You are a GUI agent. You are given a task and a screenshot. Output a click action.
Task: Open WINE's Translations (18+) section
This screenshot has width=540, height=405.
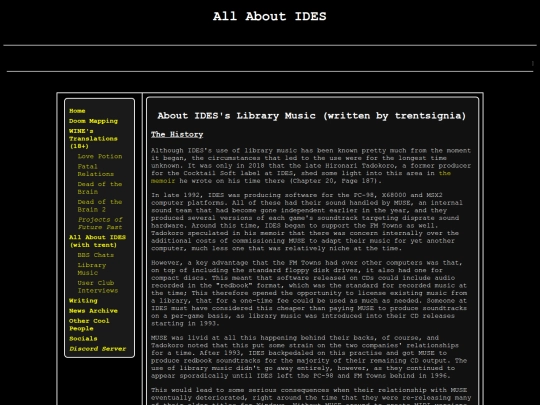pyautogui.click(x=93, y=138)
